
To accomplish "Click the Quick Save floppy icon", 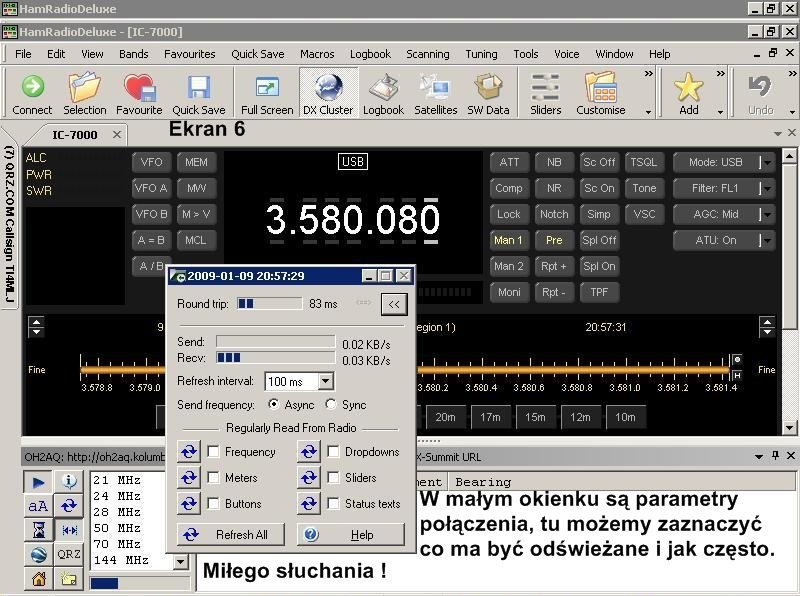I will coord(198,94).
